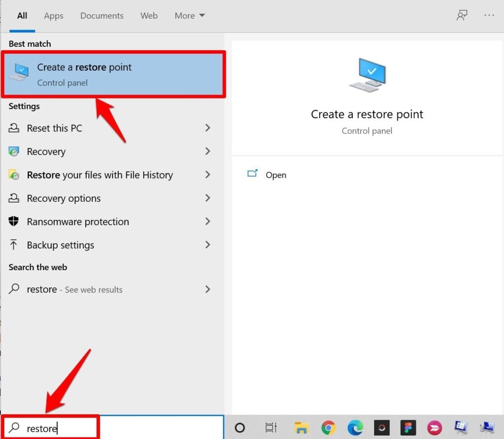Open the Create a restore point best match
The image size is (504, 439).
coord(113,74)
